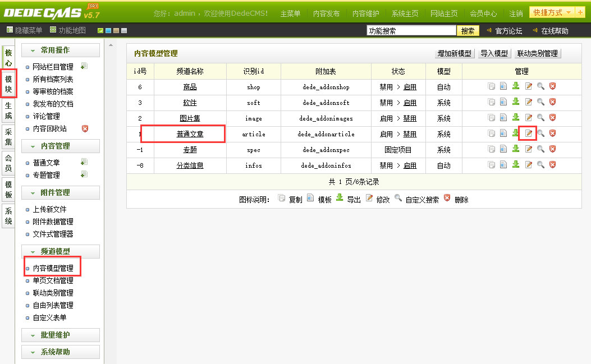The image size is (591, 364).
Task: Switch to the 核心 side tab
Action: pyautogui.click(x=8, y=58)
